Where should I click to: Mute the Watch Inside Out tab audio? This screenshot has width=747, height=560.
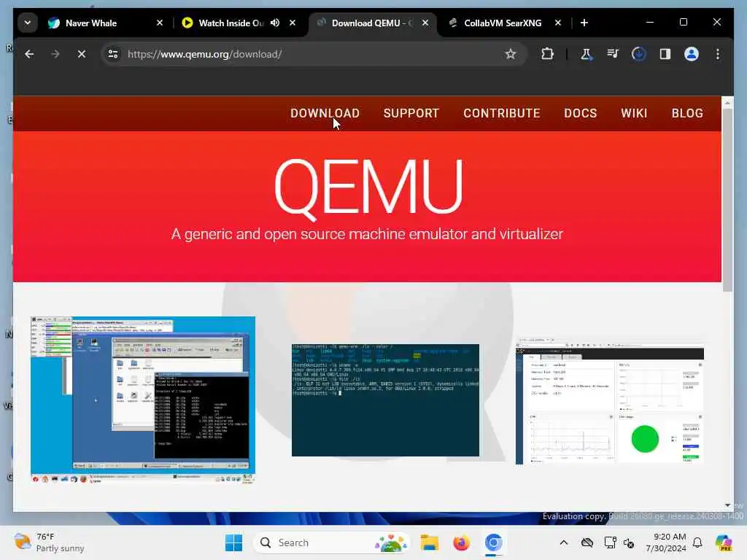point(275,23)
